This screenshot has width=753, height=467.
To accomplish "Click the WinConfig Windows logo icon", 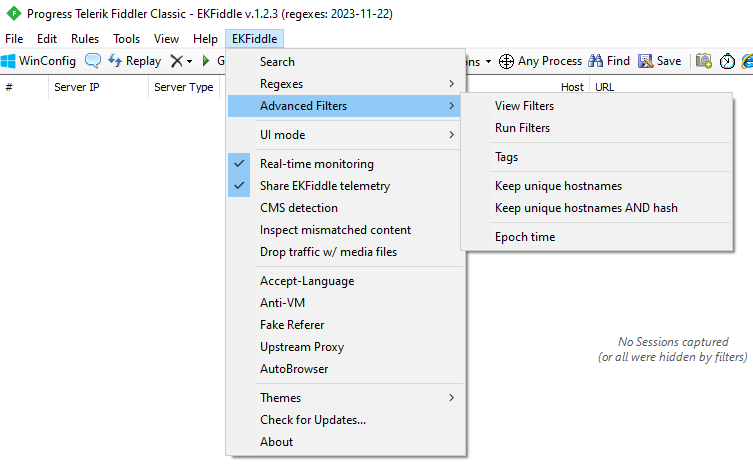I will (x=8, y=61).
